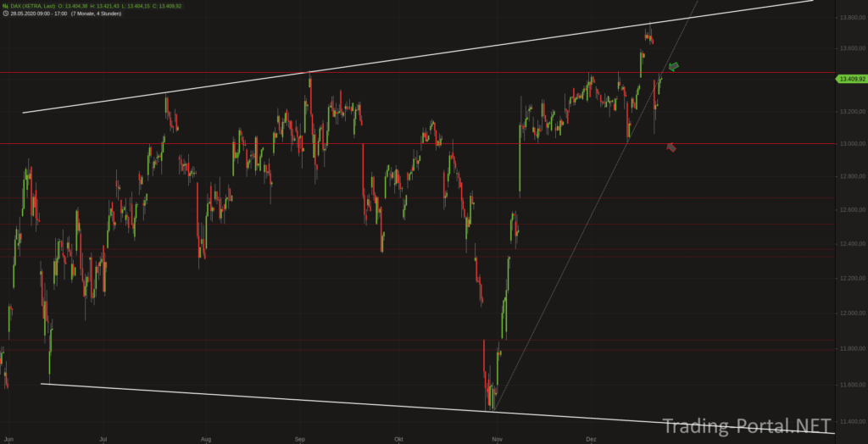Viewport: 868px width, 444px height.
Task: Click the 13.200,00 price axis label
Action: click(x=851, y=112)
